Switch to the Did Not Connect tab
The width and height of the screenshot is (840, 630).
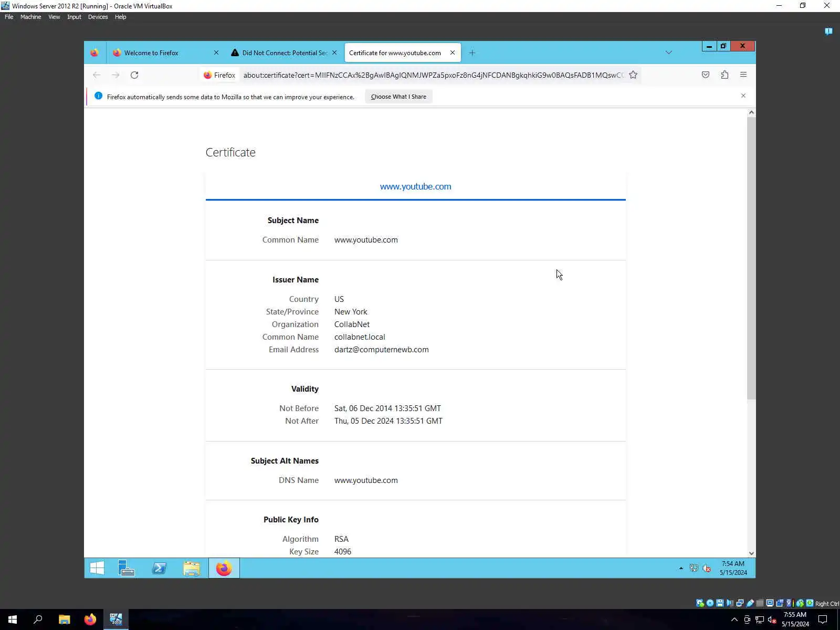pyautogui.click(x=284, y=52)
